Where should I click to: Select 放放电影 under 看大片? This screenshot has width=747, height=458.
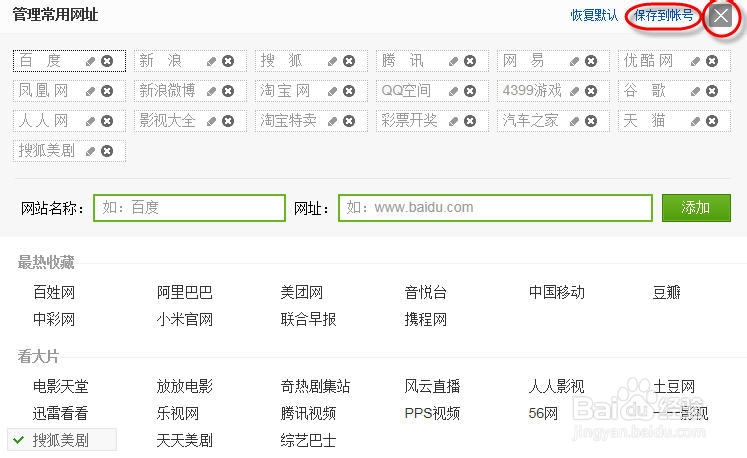184,386
